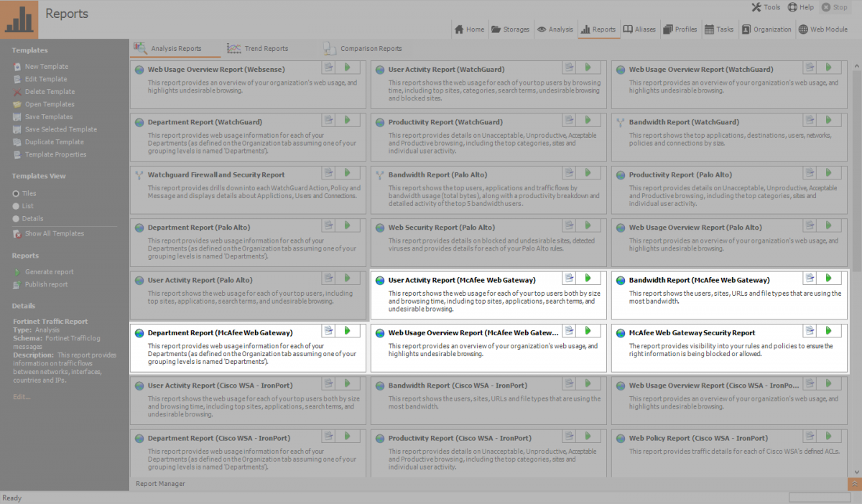Click the New Template icon in sidebar

pyautogui.click(x=17, y=67)
